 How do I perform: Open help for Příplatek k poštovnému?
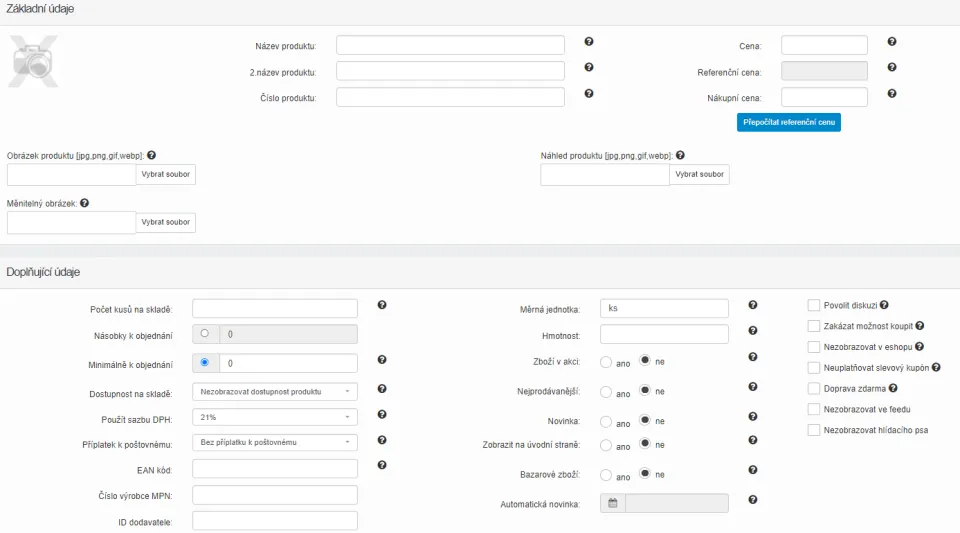(381, 440)
